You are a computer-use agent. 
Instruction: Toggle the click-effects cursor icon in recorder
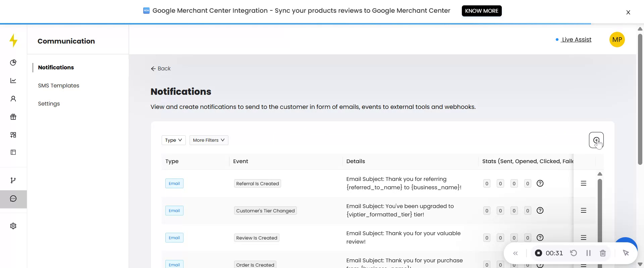click(626, 253)
